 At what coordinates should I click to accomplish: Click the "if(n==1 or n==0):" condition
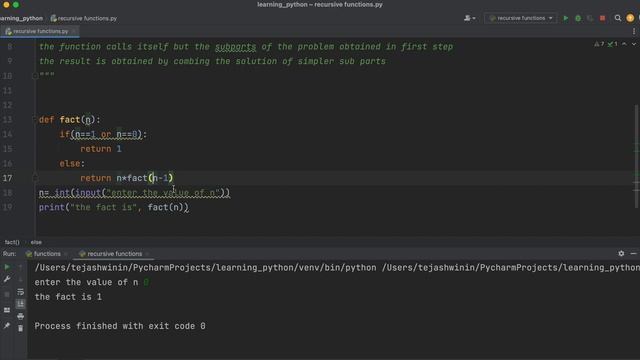click(103, 134)
